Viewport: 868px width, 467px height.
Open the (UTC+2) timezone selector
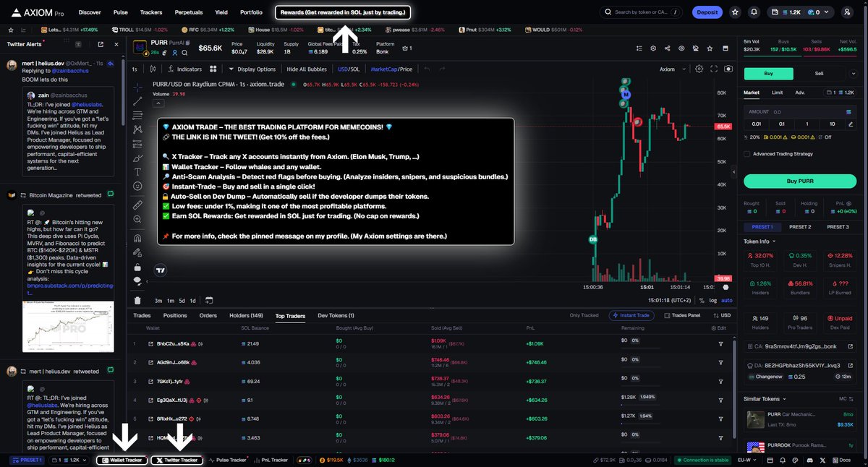pyautogui.click(x=670, y=300)
